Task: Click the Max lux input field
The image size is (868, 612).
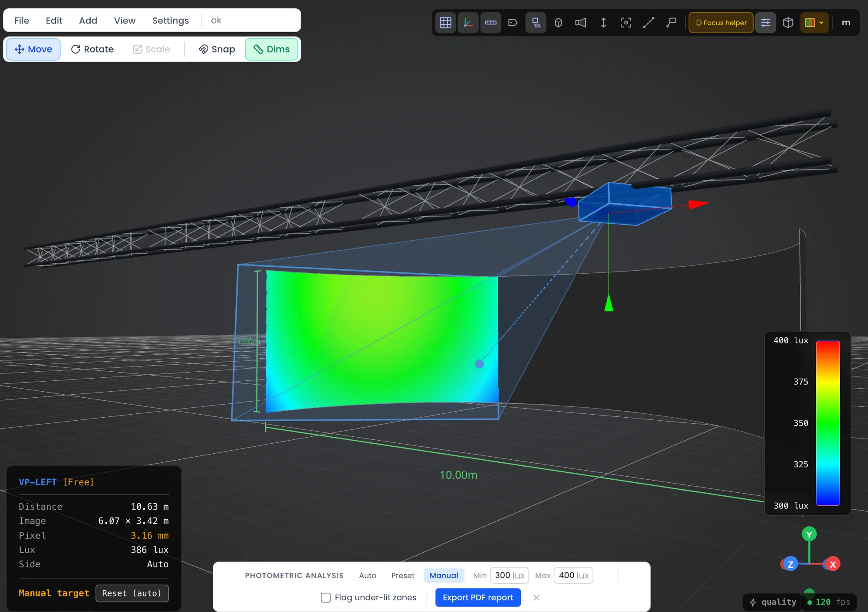Action: pos(573,575)
